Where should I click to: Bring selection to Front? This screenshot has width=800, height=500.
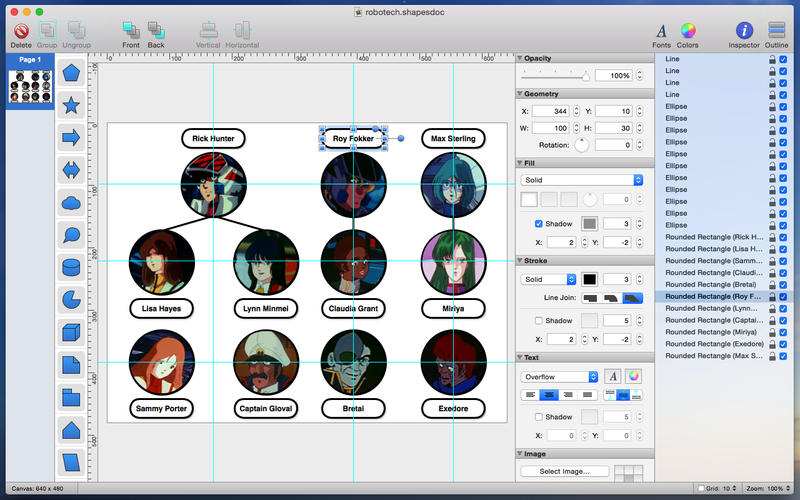coord(131,31)
